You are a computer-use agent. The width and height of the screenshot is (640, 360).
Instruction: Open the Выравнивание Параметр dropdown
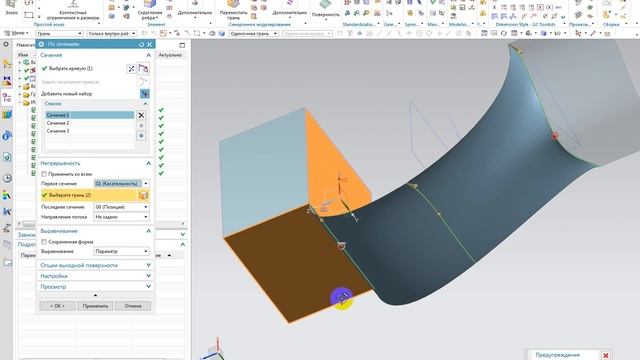click(x=122, y=251)
